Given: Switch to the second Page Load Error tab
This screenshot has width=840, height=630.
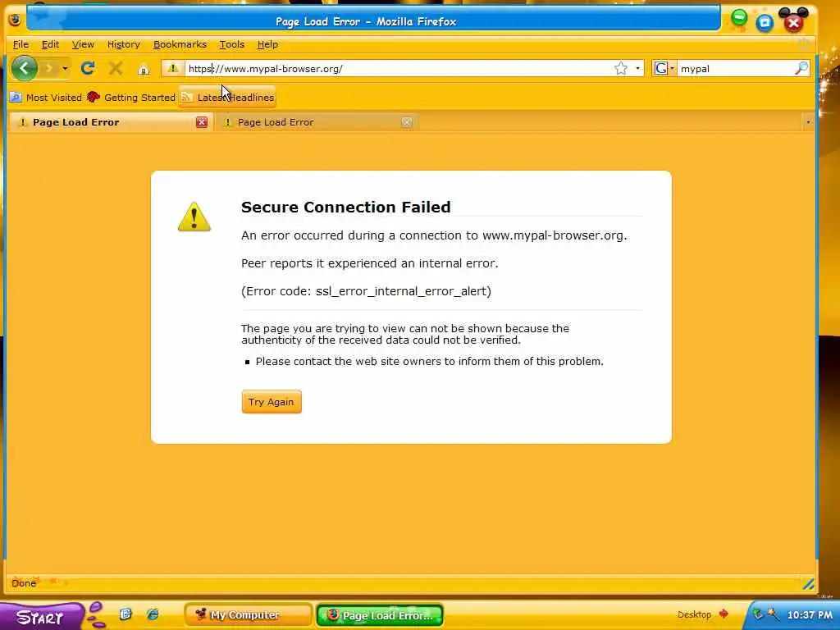Looking at the screenshot, I should point(316,122).
